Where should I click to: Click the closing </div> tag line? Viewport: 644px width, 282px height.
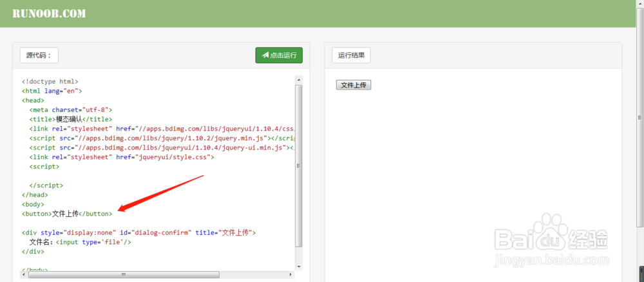[x=33, y=251]
